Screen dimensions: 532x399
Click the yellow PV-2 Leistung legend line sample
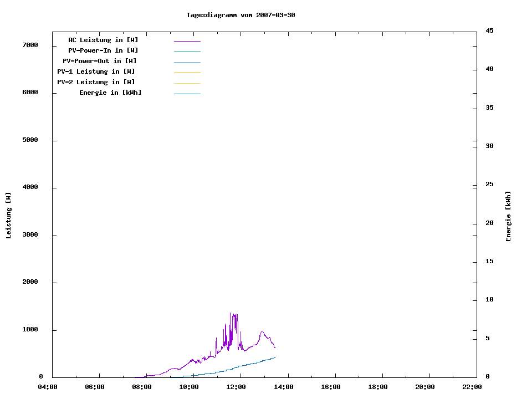[187, 83]
